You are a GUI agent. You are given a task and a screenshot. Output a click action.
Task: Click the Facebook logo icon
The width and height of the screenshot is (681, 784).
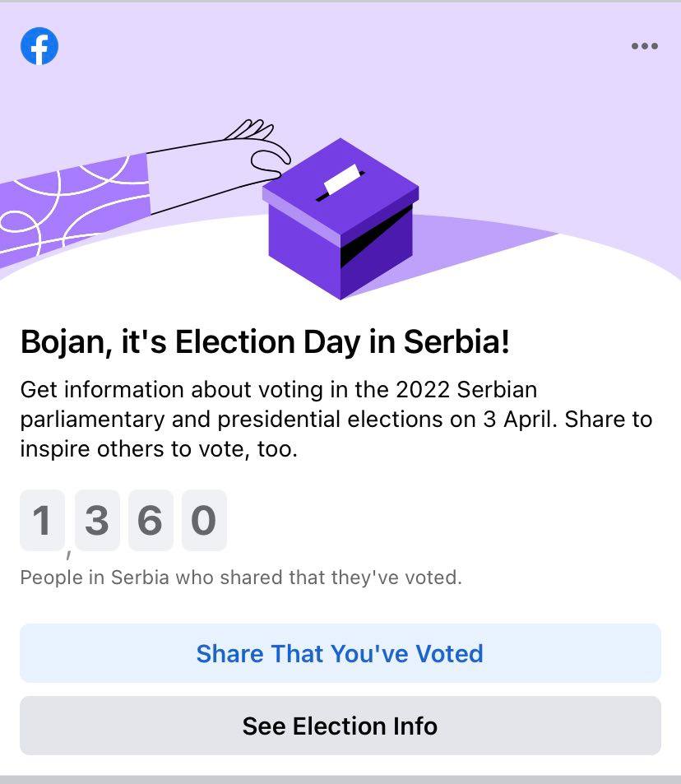pyautogui.click(x=39, y=47)
